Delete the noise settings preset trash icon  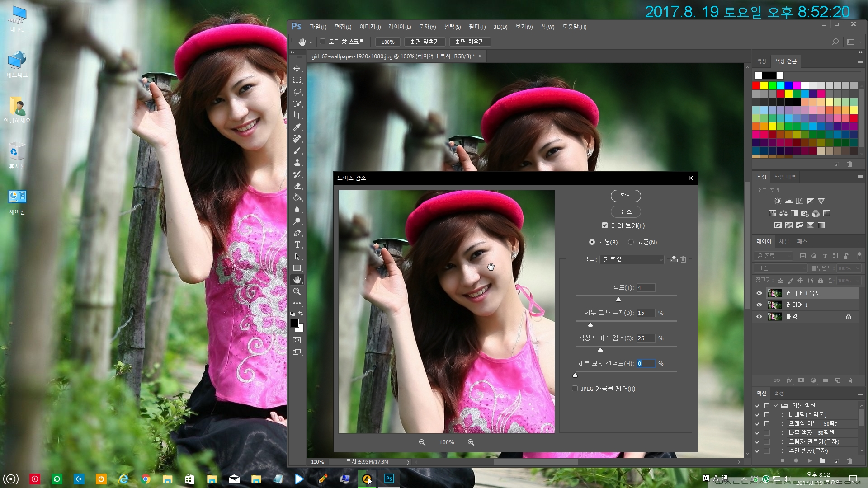click(684, 259)
